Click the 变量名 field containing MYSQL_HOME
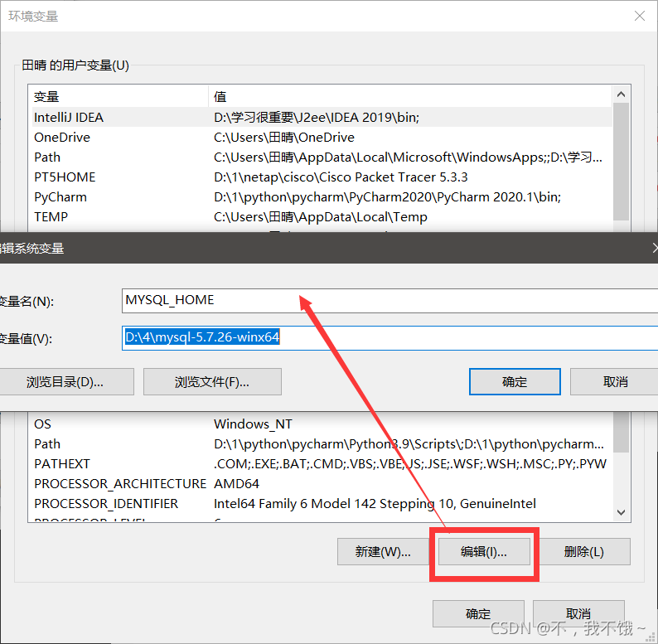 click(389, 301)
